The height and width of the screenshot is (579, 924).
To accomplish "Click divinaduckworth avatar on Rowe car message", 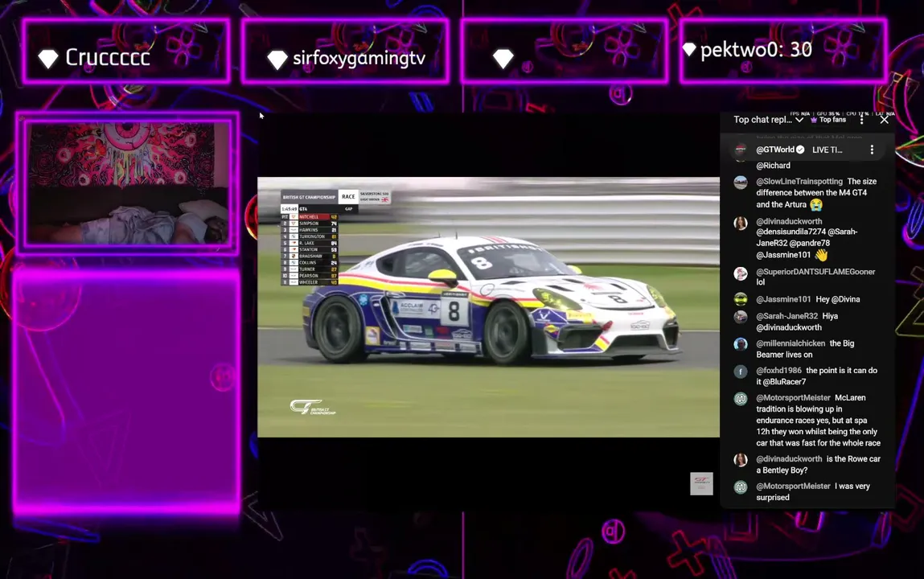I will tap(741, 459).
